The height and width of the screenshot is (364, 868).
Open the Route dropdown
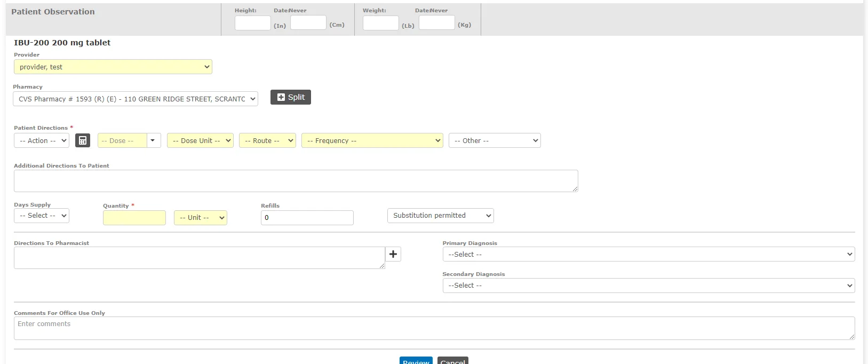pyautogui.click(x=267, y=140)
